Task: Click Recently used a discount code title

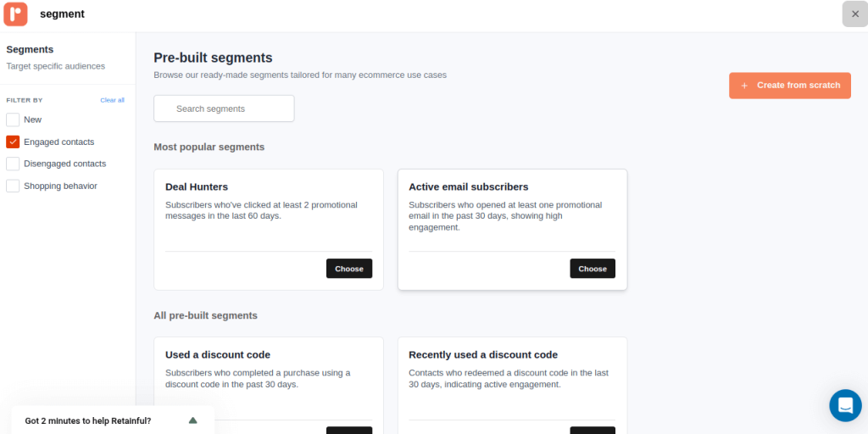Action: coord(483,355)
